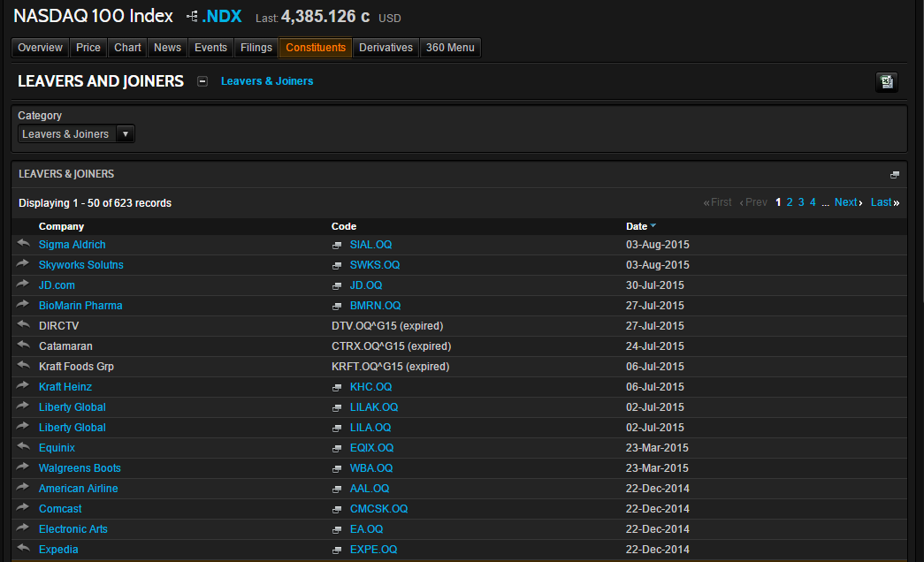Go to Next page of records
924x562 pixels.
pyautogui.click(x=848, y=202)
